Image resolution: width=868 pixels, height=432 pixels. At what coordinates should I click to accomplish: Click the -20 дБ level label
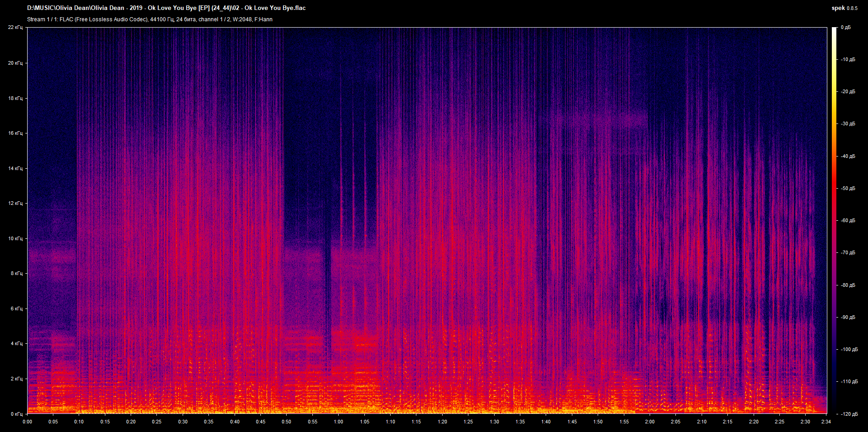pos(848,92)
